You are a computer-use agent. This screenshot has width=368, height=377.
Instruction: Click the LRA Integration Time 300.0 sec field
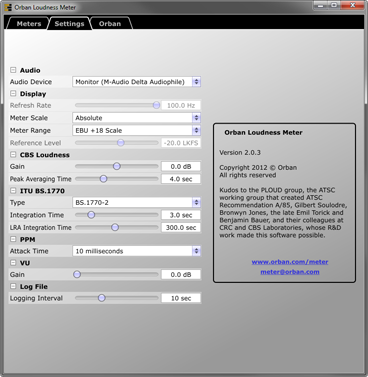click(x=181, y=228)
